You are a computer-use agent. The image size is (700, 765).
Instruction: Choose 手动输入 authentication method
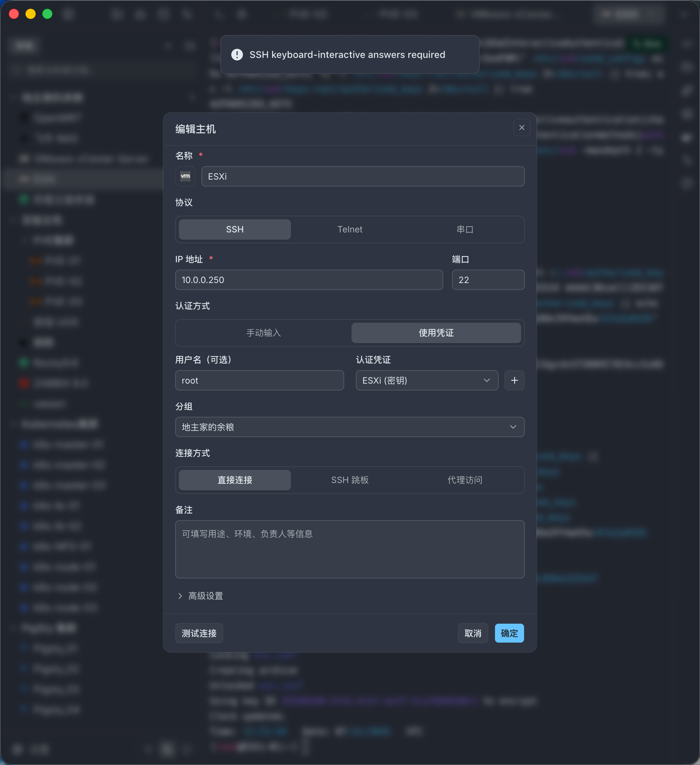264,333
